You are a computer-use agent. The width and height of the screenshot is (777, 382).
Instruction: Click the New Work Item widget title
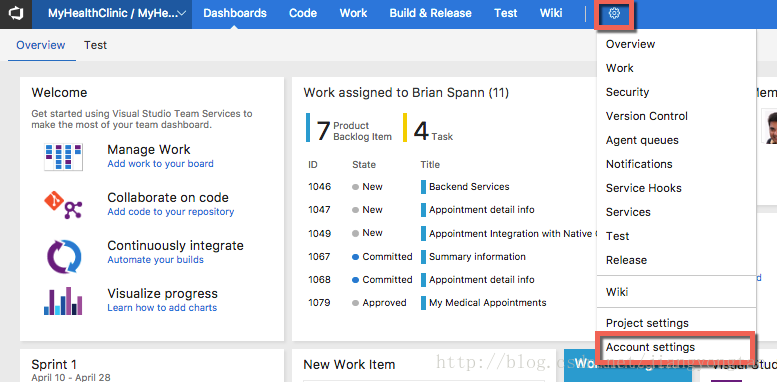click(349, 365)
